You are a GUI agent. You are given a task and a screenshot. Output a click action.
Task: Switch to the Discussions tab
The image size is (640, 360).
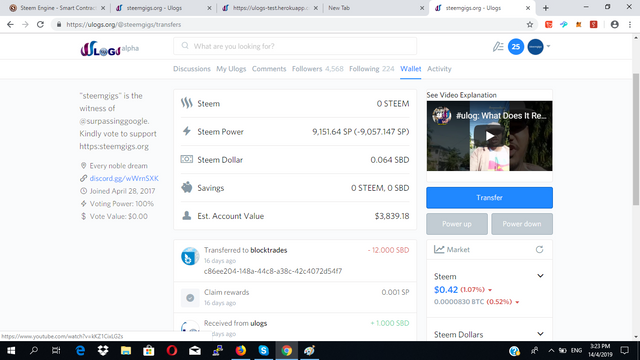point(192,69)
